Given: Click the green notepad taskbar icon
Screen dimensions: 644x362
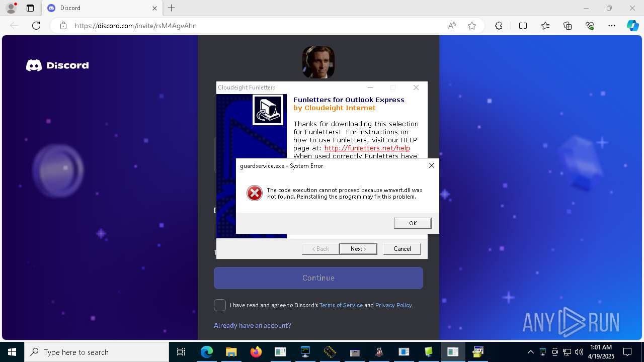Looking at the screenshot, I should (x=428, y=352).
